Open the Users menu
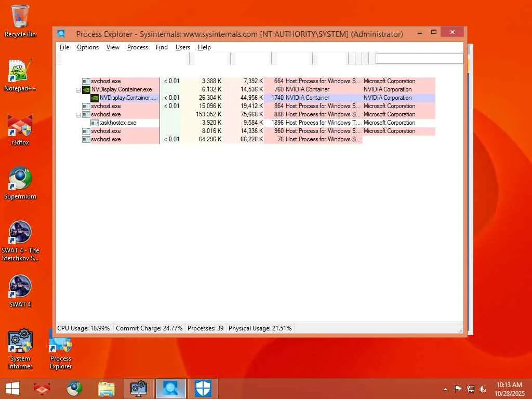Viewport: 532px width, 399px height. pos(182,47)
